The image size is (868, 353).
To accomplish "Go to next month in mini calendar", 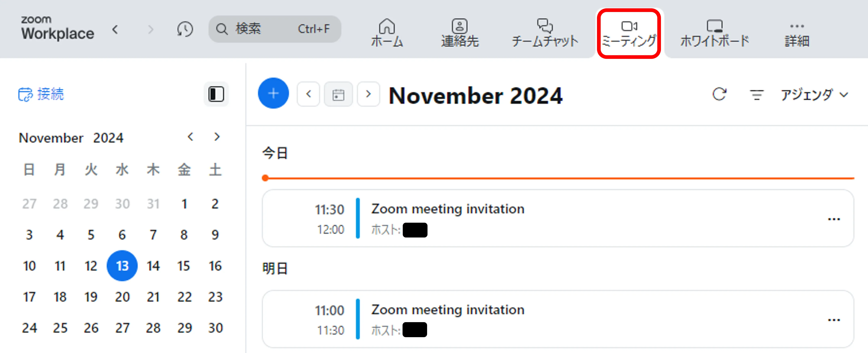I will [x=217, y=137].
